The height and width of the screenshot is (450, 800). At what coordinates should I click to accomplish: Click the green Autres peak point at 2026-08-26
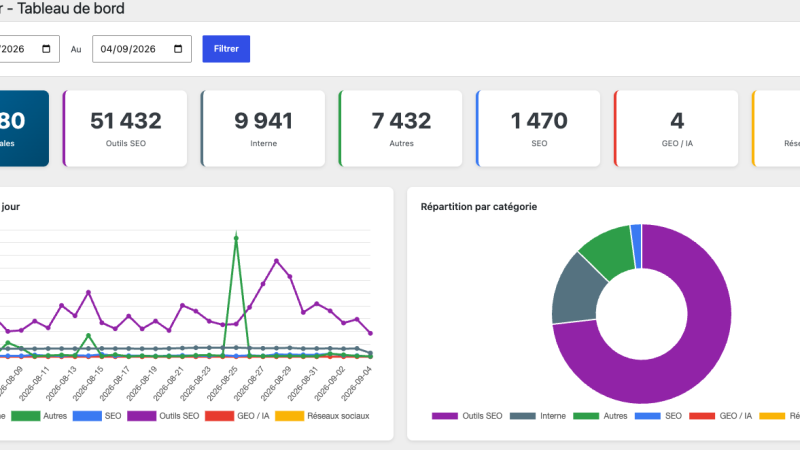point(236,238)
